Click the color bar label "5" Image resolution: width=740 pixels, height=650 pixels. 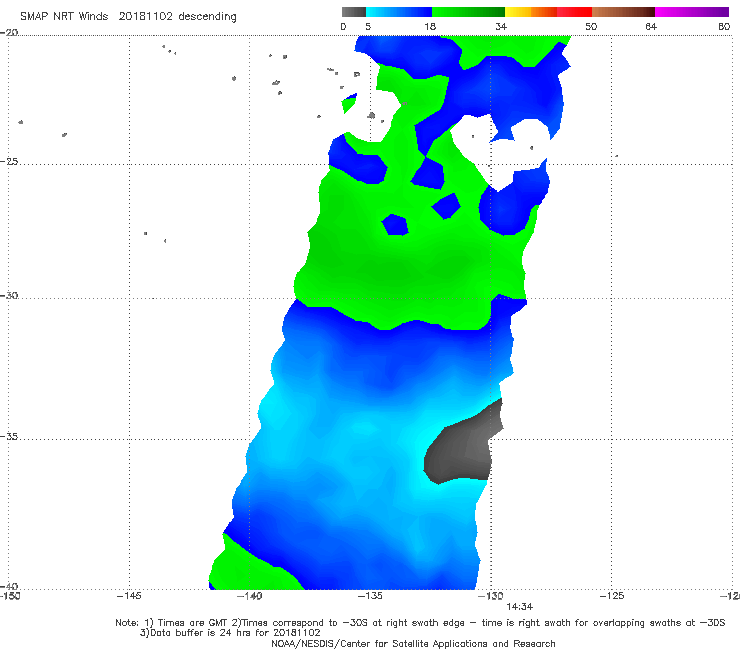click(368, 26)
